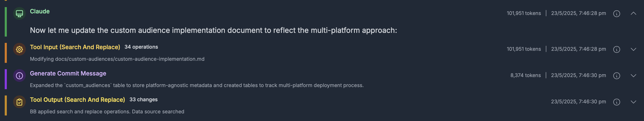Screen dimensions: 644x121
Task: Select the Tool Output (Search And Replace) title
Action: (x=77, y=100)
